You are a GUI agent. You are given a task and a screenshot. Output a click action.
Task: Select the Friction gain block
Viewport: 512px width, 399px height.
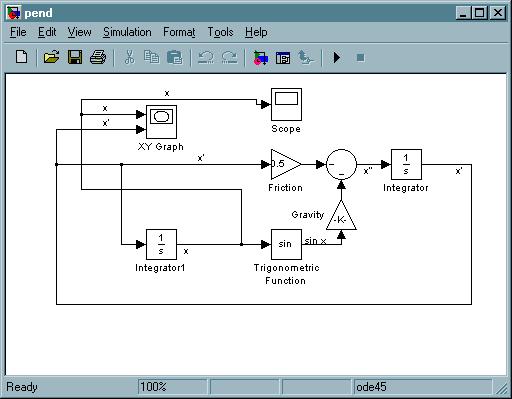pyautogui.click(x=286, y=164)
